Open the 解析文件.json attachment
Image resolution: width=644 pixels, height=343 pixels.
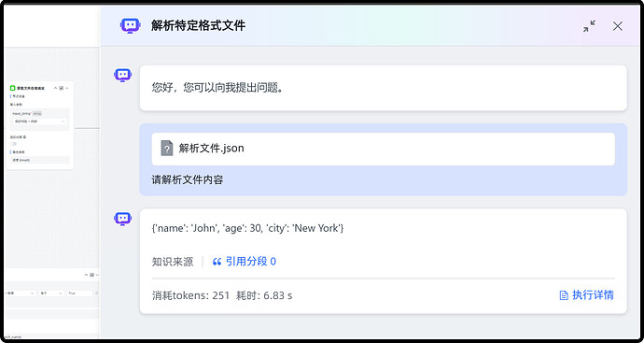pos(384,149)
